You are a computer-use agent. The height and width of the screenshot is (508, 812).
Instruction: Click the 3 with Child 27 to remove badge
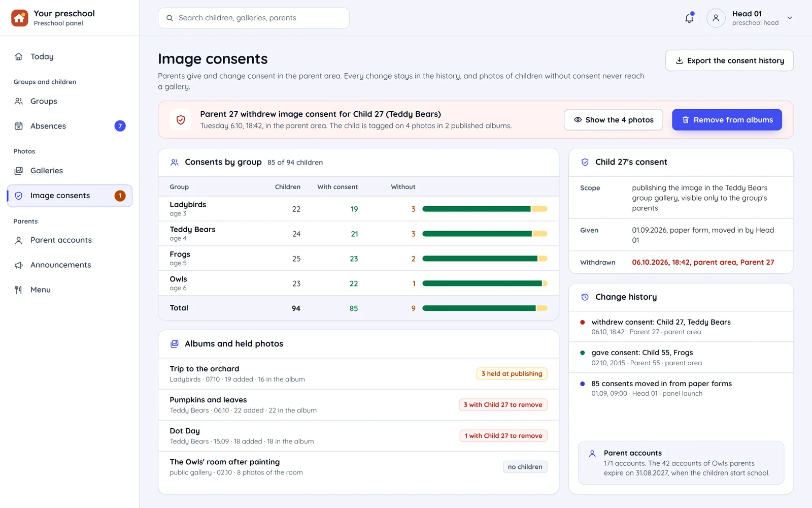point(503,405)
